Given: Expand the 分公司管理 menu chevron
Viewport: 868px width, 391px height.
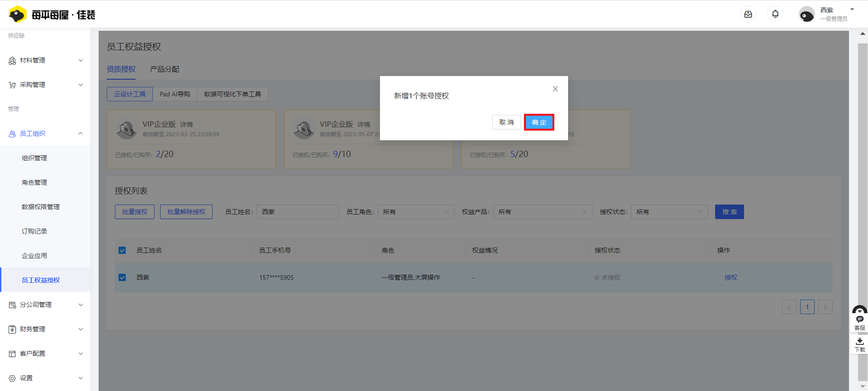Looking at the screenshot, I should [81, 305].
